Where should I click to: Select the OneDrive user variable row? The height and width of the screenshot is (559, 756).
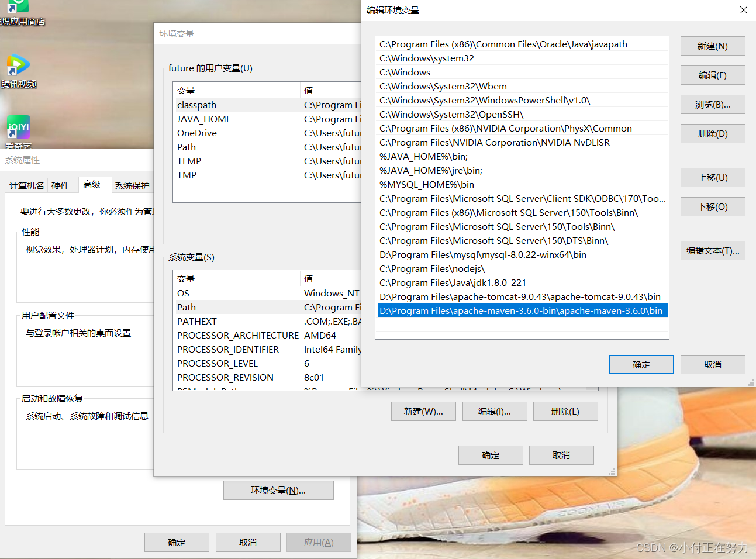[x=267, y=133]
